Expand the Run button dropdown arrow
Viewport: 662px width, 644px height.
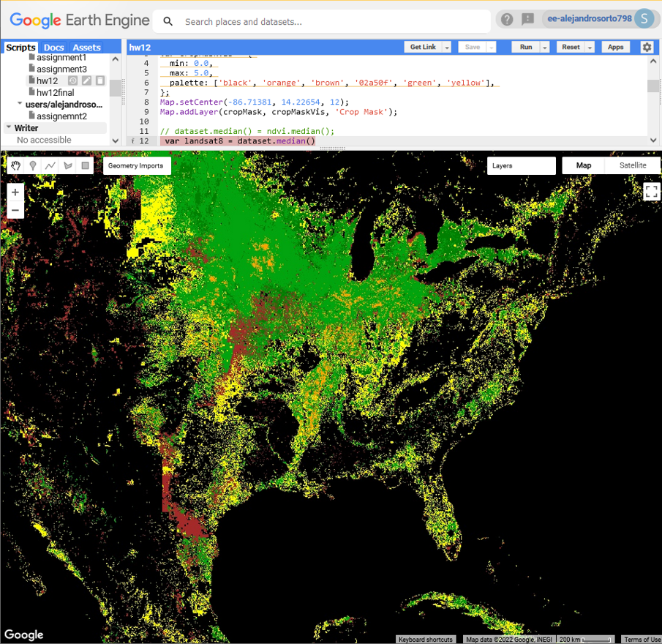545,48
